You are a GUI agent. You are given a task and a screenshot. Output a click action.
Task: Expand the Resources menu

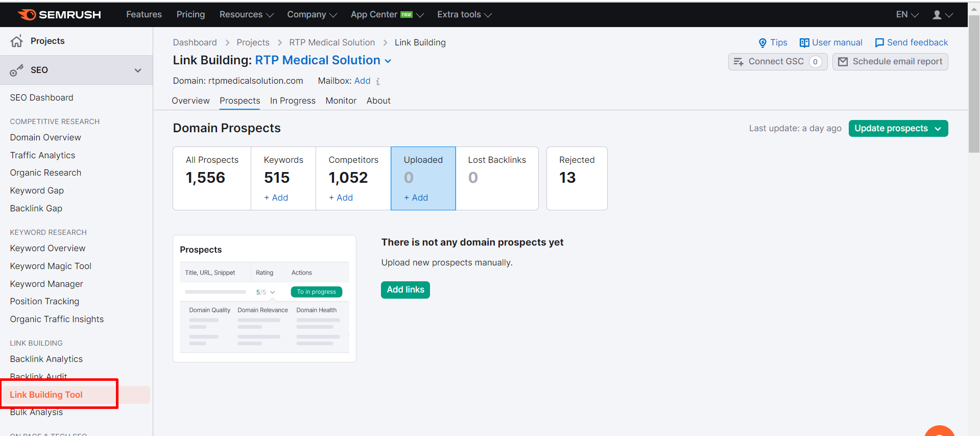click(247, 15)
